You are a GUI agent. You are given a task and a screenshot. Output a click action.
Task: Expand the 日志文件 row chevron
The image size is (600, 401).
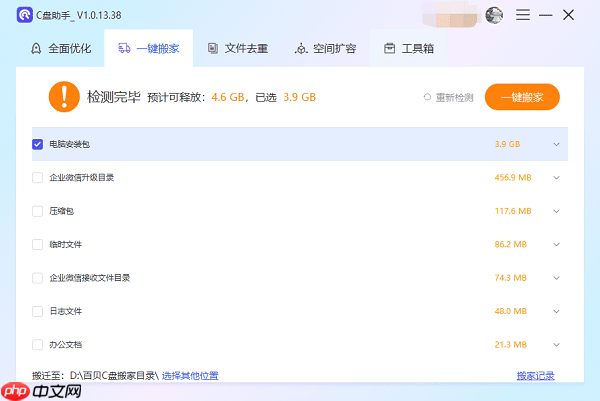[556, 311]
